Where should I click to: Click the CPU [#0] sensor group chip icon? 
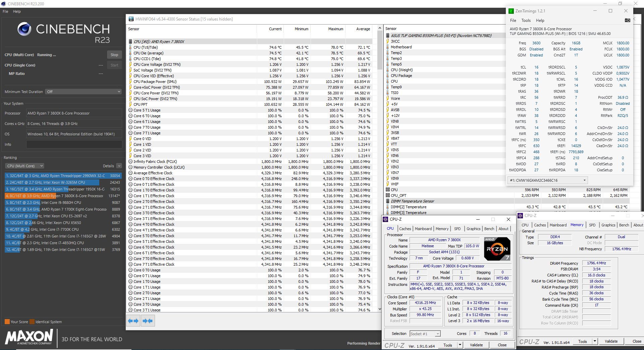(x=130, y=42)
